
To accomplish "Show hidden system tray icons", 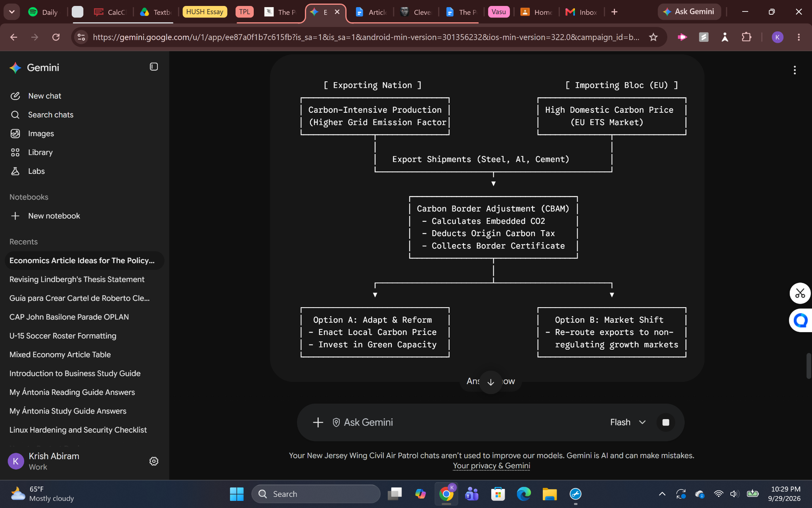I will (662, 494).
